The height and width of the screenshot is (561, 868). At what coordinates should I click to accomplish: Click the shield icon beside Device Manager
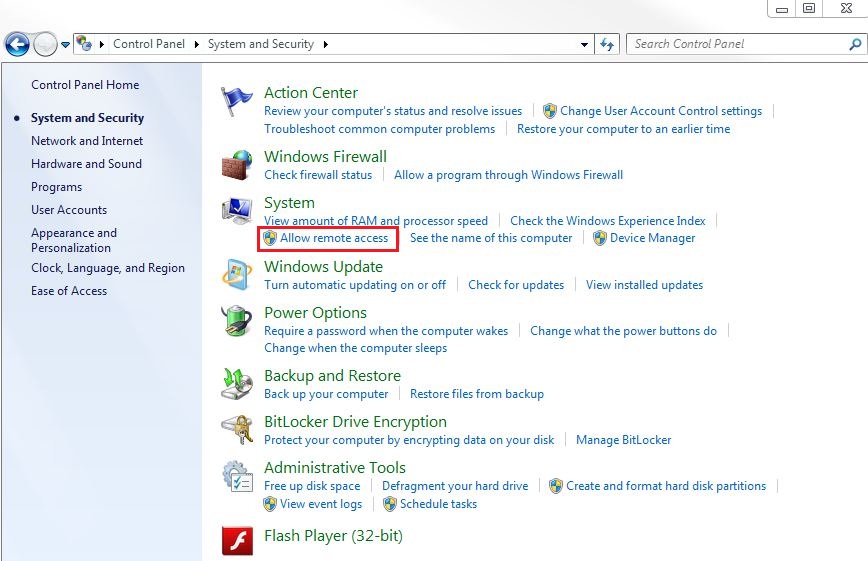pyautogui.click(x=600, y=238)
